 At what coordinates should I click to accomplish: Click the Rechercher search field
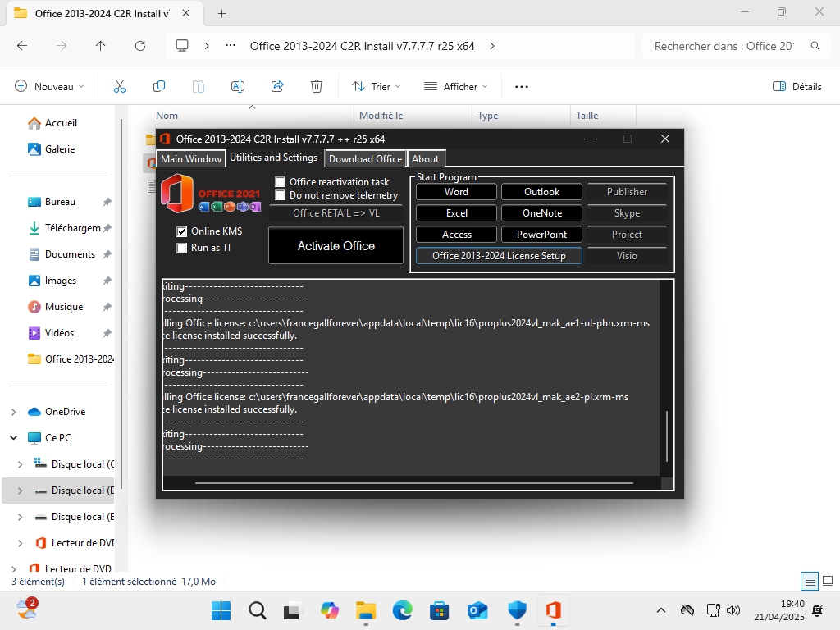[724, 46]
